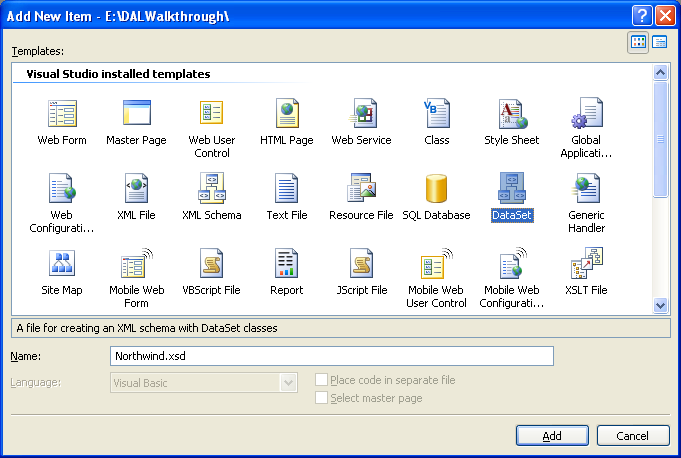Image resolution: width=681 pixels, height=458 pixels.
Task: Click the templates scrollbar down arrow
Action: [x=661, y=305]
